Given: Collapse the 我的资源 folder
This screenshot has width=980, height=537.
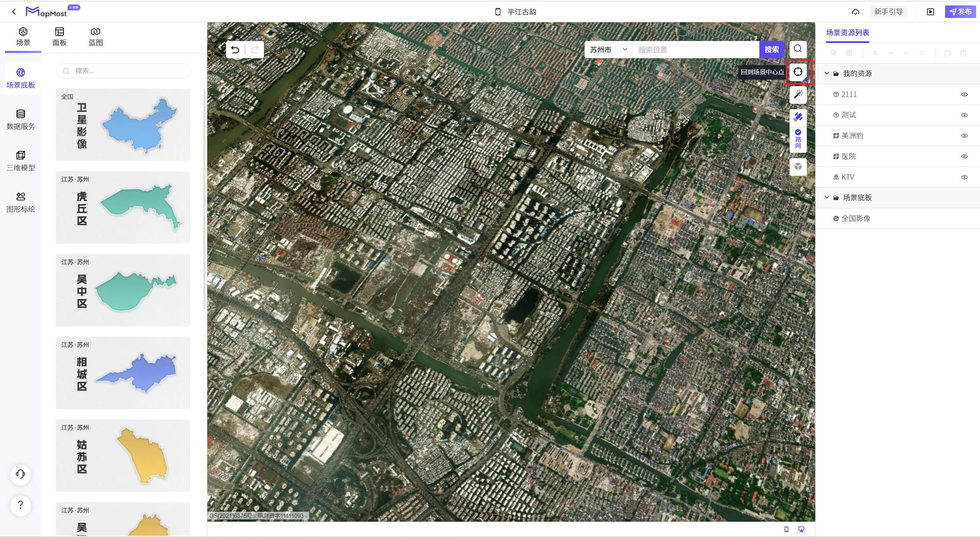Looking at the screenshot, I should point(826,73).
